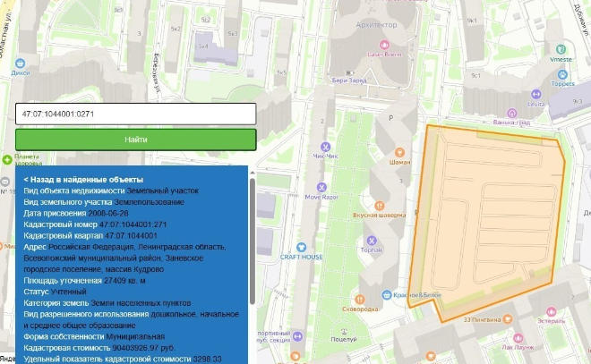591x364 pixels.
Task: Focus the cadastral number search field
Action: pos(134,114)
